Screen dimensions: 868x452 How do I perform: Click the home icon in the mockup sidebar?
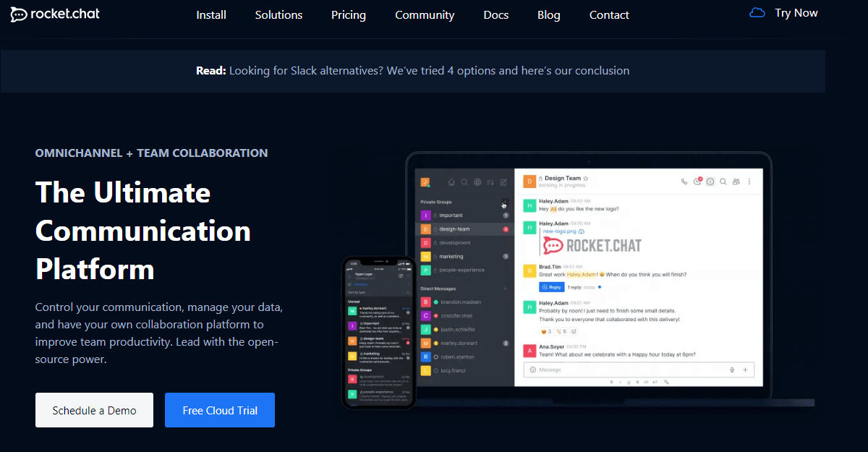(451, 182)
